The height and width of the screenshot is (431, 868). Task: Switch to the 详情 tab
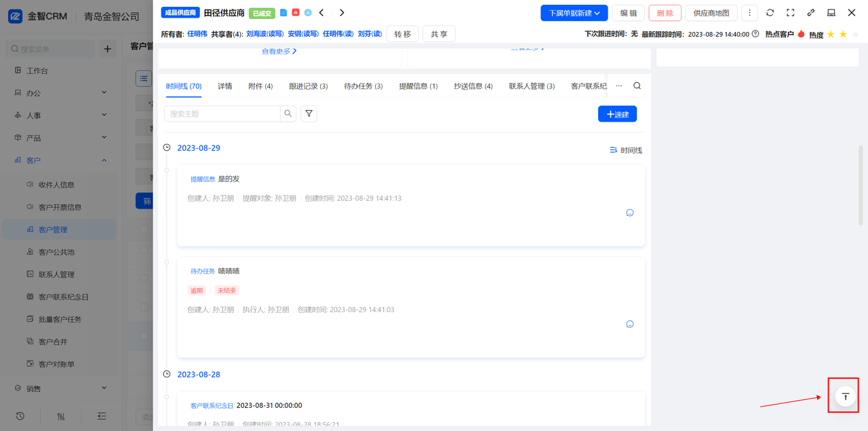pyautogui.click(x=224, y=86)
